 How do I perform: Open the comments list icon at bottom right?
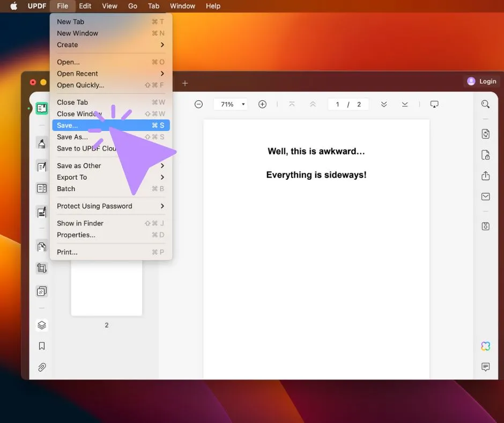(x=485, y=367)
